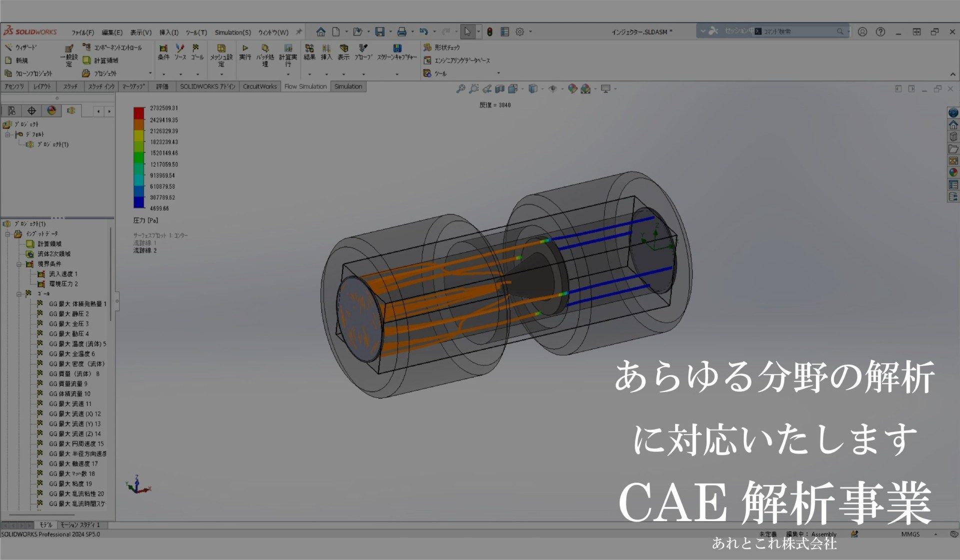960x560 pixels.
Task: Open the dropdown arrow under プローブ
Action: click(363, 74)
